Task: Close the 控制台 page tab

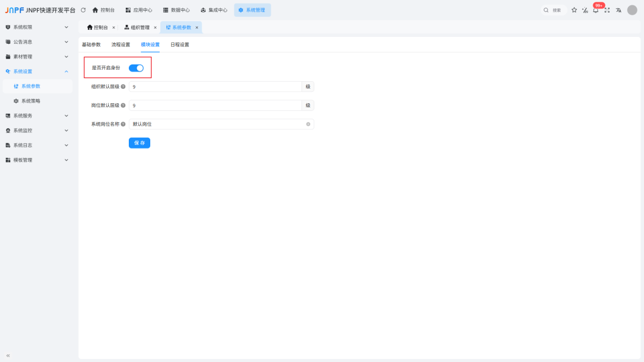Action: (x=114, y=27)
